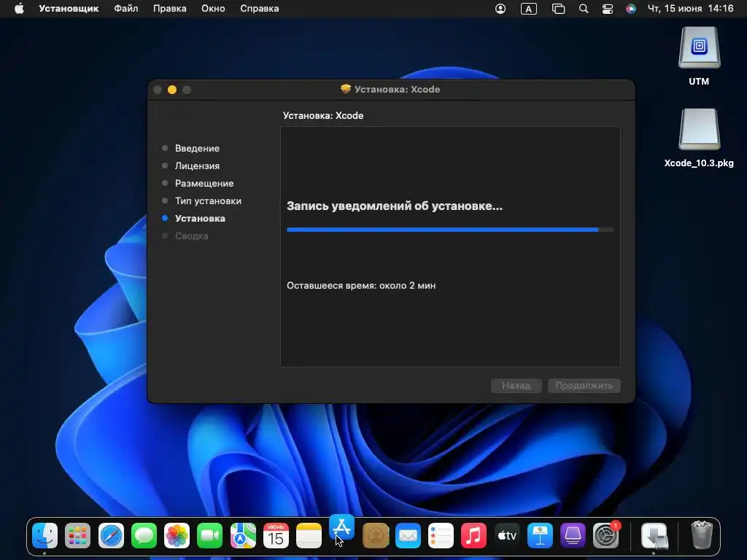
Task: Open the Apple menu
Action: 19,9
